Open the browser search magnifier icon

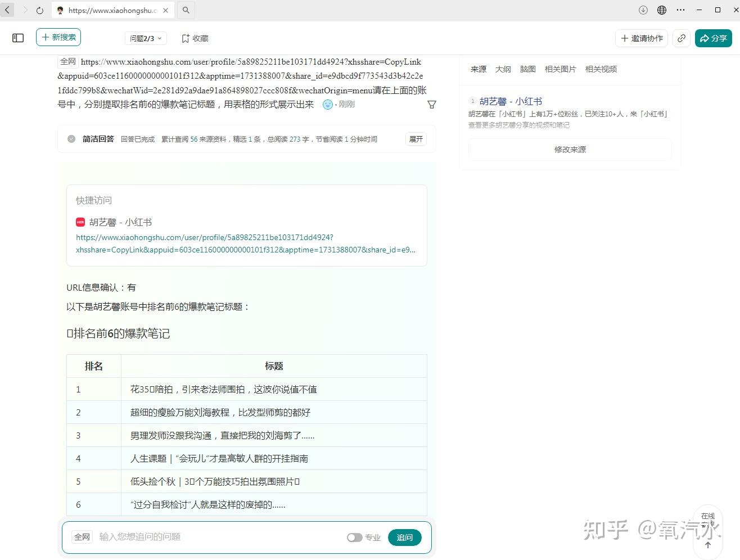click(x=186, y=10)
